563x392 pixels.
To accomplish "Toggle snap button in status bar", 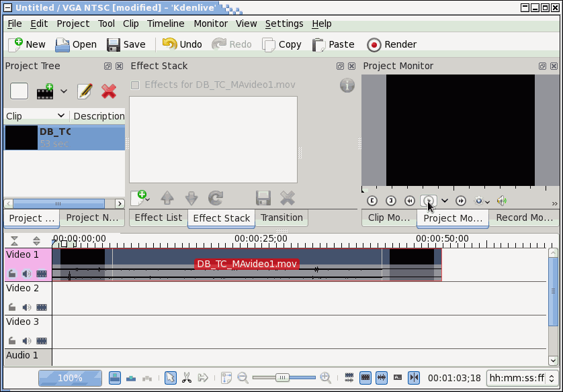I will coord(414,378).
